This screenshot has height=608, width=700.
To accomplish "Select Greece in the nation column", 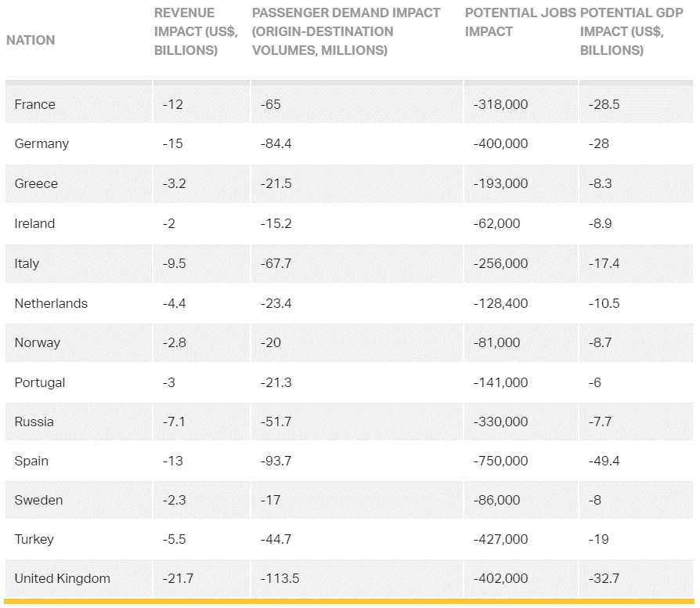I will [36, 183].
